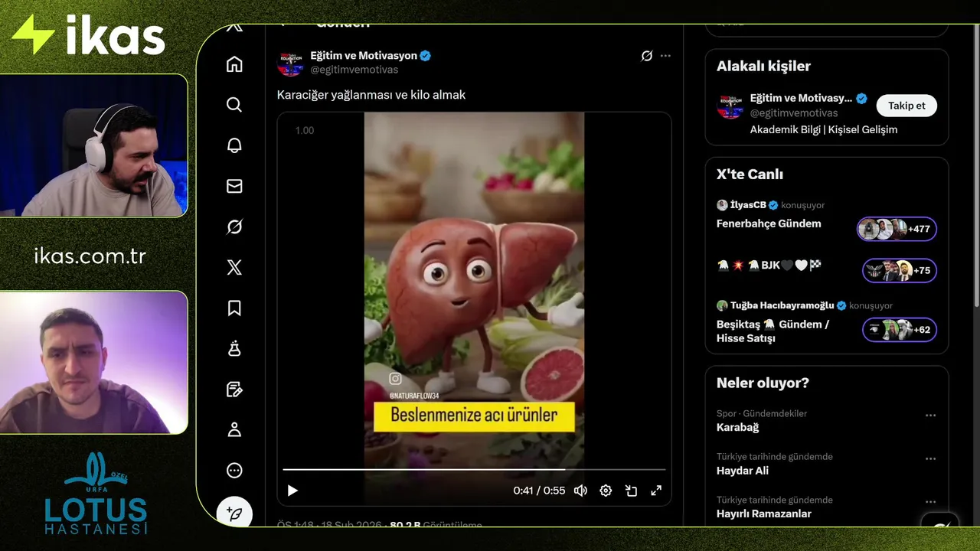Click Eğitim ve Motivasyon post author name

click(364, 56)
